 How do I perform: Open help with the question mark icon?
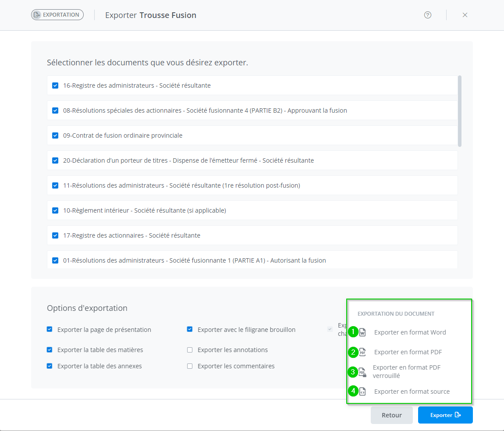pos(428,15)
